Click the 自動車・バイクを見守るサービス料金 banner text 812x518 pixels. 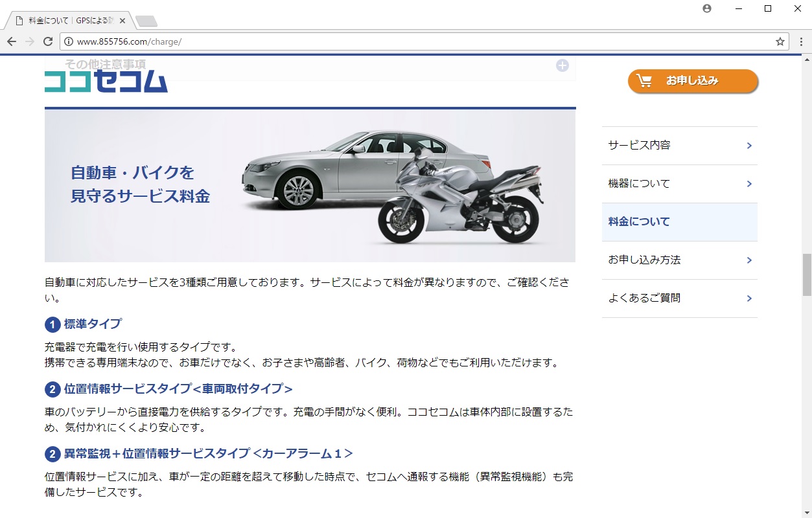[x=140, y=185]
